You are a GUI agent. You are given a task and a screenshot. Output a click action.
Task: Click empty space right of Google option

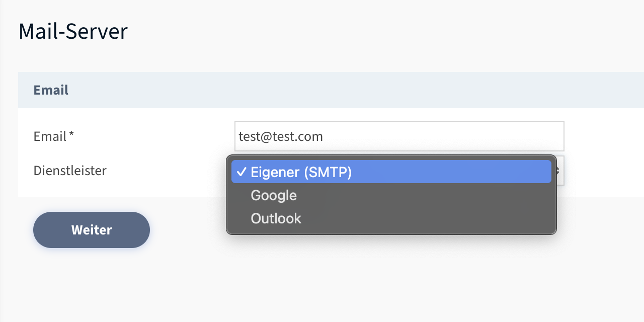[428, 195]
